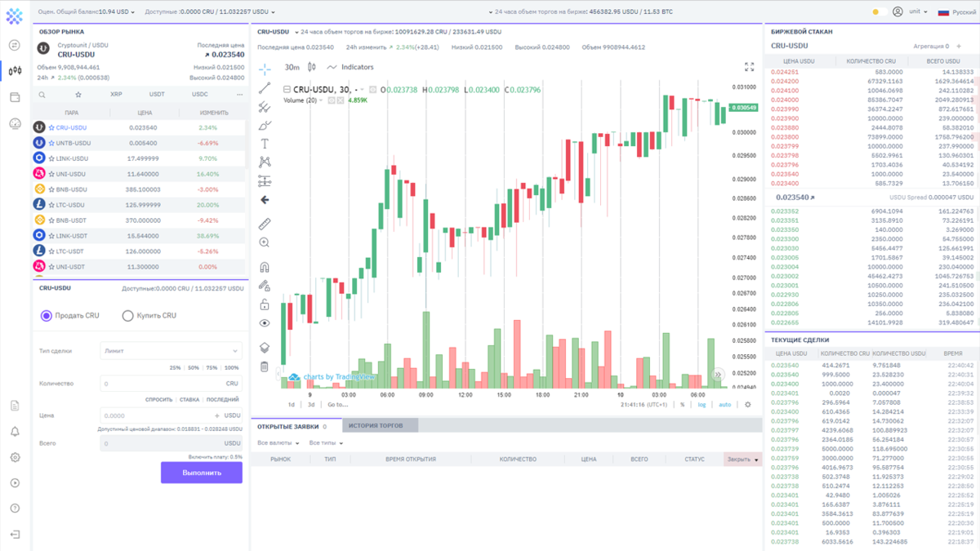Enable Magnet mode on the chart toolbar
Screen dimensions: 980x551
click(263, 269)
